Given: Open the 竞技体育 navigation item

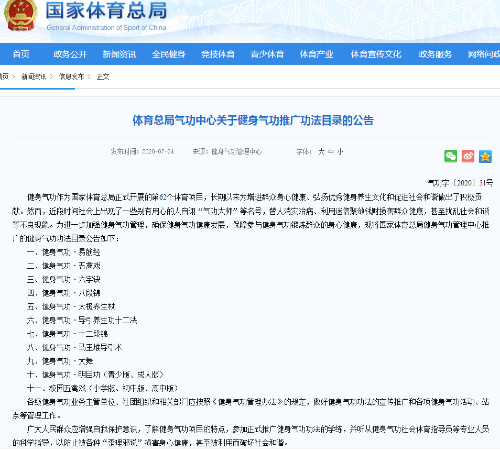Looking at the screenshot, I should [218, 54].
